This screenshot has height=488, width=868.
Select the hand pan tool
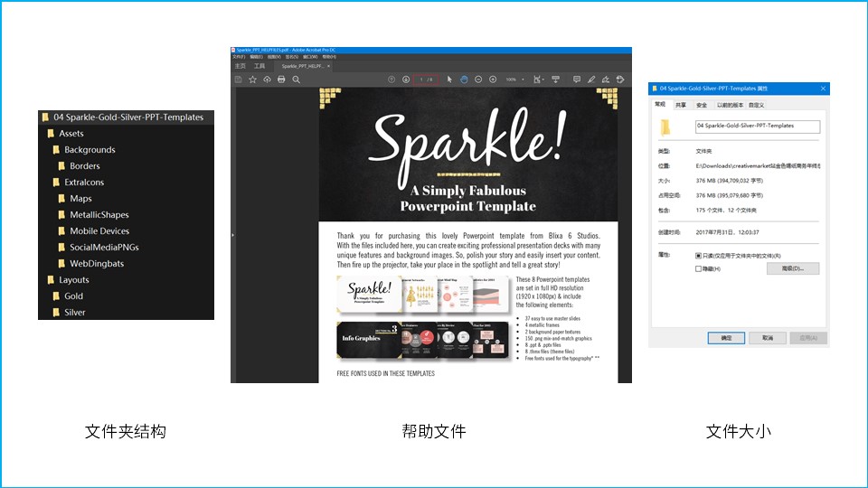(x=464, y=80)
